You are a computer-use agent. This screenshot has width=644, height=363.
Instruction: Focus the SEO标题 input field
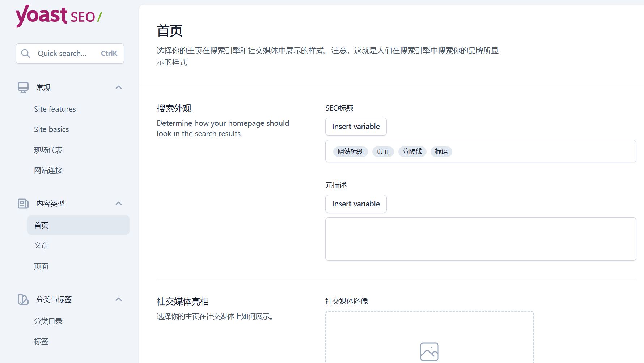pyautogui.click(x=480, y=151)
